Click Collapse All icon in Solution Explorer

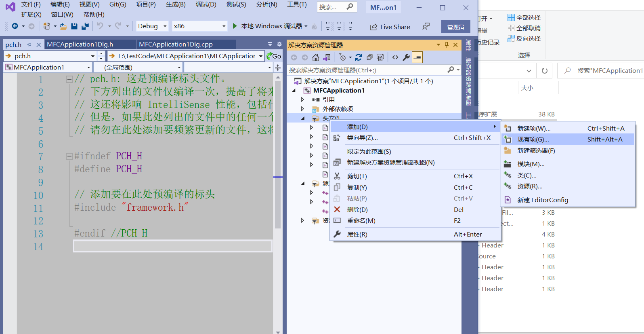[x=369, y=57]
